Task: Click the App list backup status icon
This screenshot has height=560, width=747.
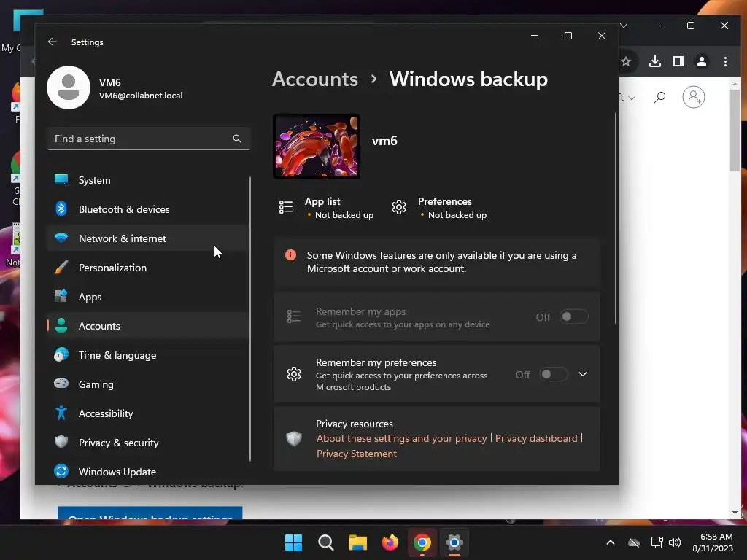Action: [286, 207]
